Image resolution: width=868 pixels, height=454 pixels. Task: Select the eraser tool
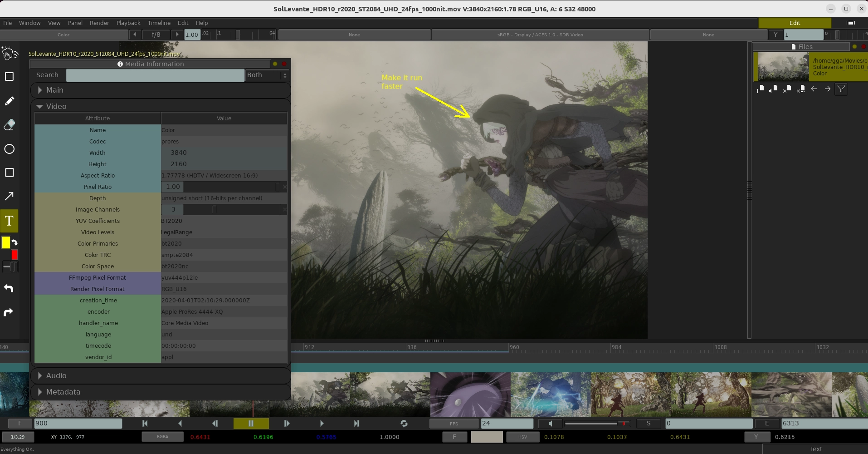pos(9,125)
